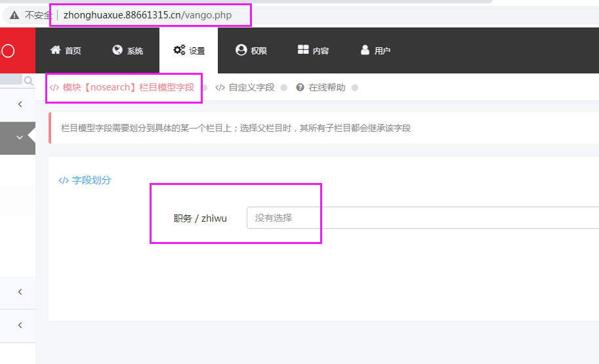
Task: Click the sidebar search magnifier icon
Action: [x=28, y=81]
